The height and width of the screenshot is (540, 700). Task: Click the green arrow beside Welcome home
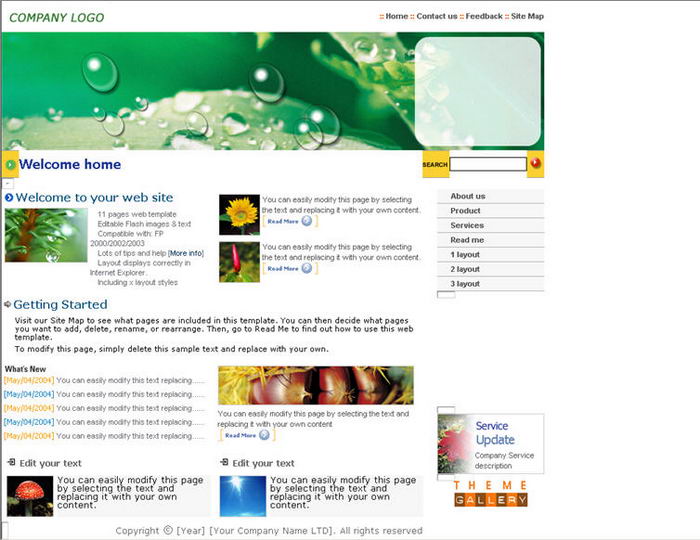(10, 165)
